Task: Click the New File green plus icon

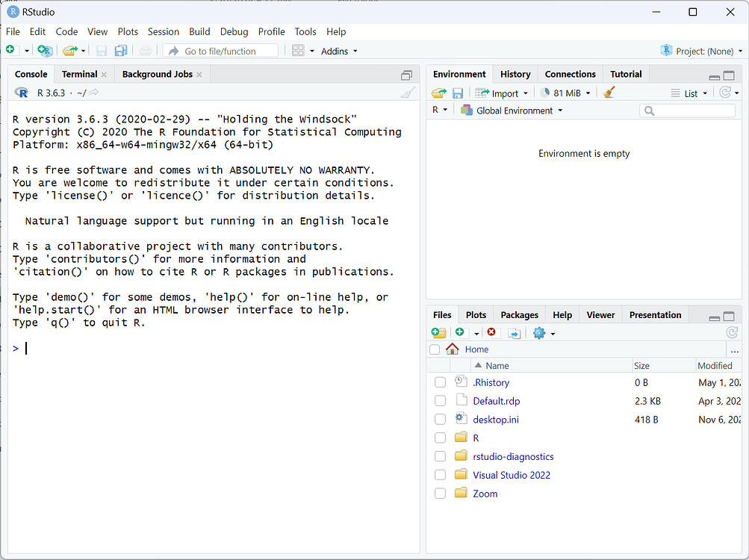Action: (x=12, y=50)
